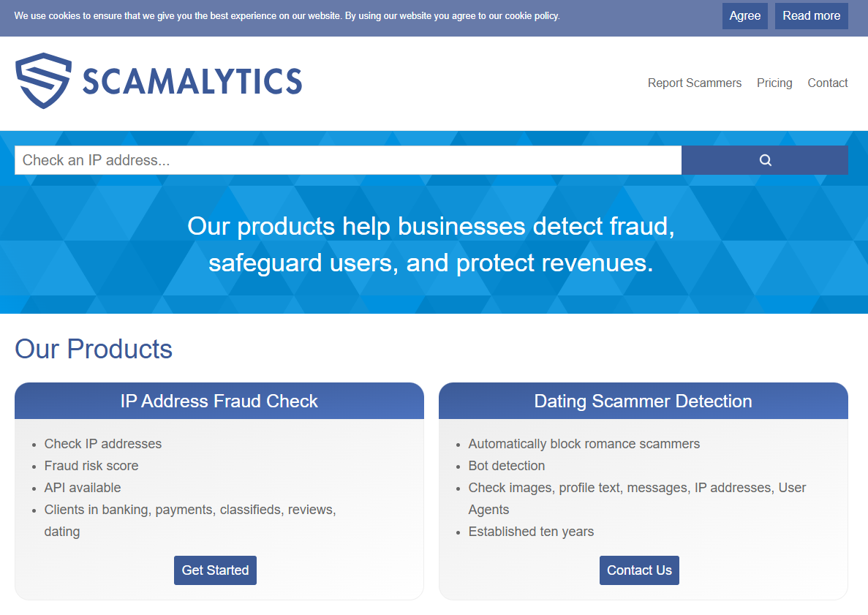Screen dimensions: 868x615
Task: Open the Report Scammers page
Action: [694, 83]
